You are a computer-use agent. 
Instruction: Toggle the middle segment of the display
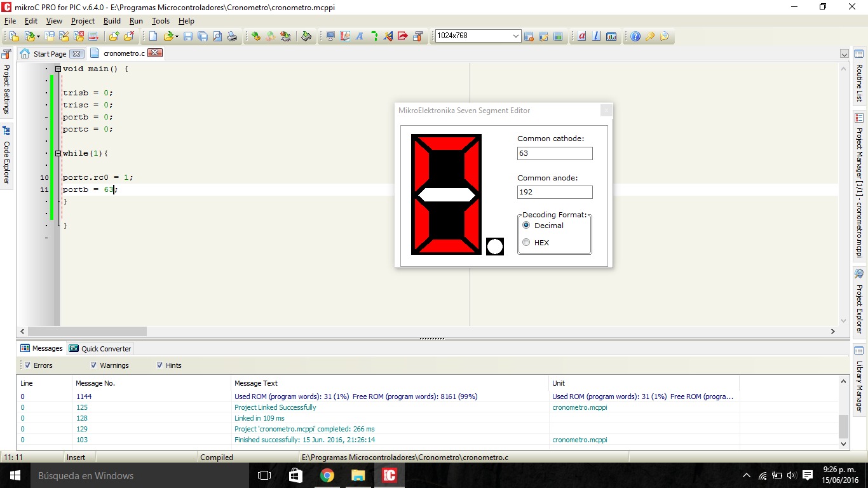tap(446, 194)
